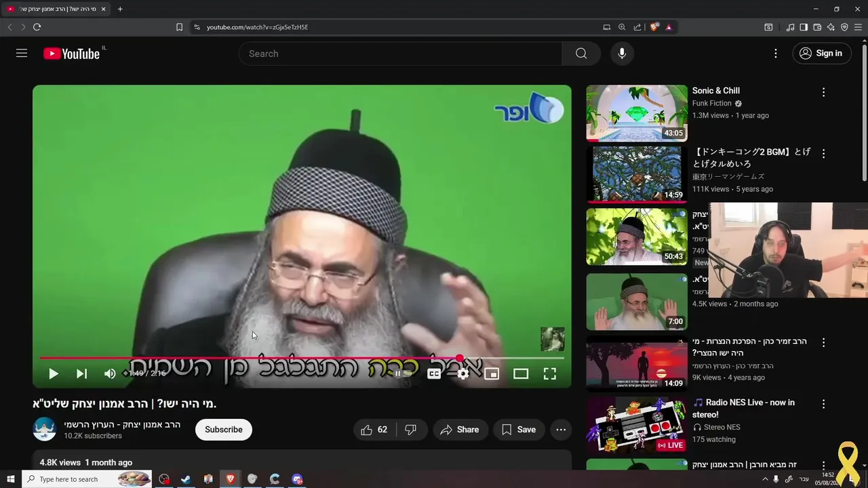Viewport: 868px width, 488px height.
Task: Subscribe to the channel
Action: (224, 430)
